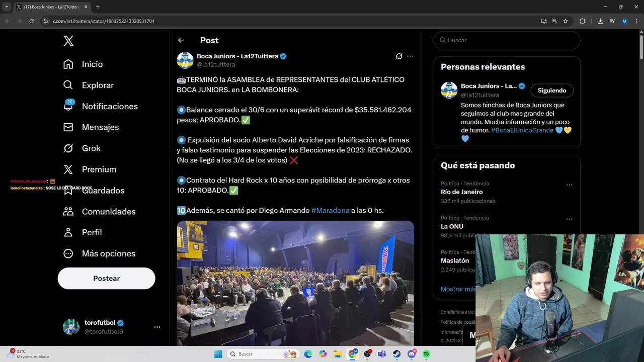
Task: Open weather widget 22°C on taskbar
Action: pos(29,354)
